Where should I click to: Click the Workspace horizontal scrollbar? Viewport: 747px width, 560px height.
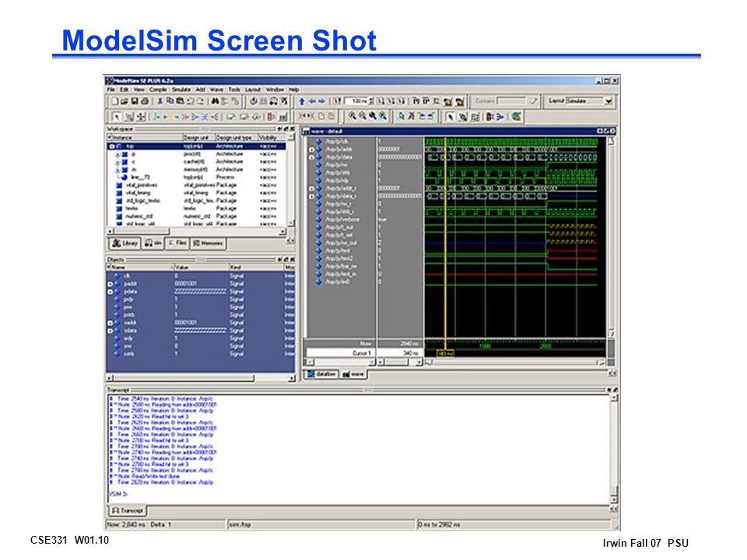pos(197,232)
